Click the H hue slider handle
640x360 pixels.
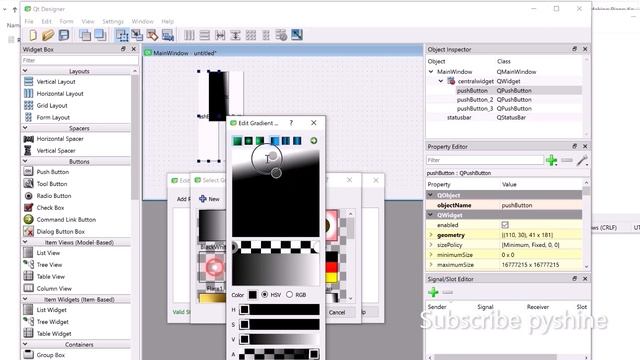point(244,310)
